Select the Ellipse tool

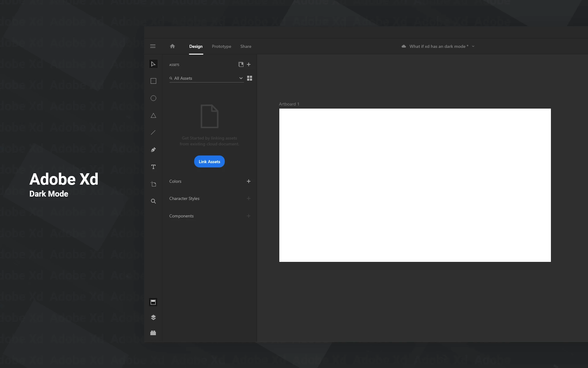pos(153,98)
